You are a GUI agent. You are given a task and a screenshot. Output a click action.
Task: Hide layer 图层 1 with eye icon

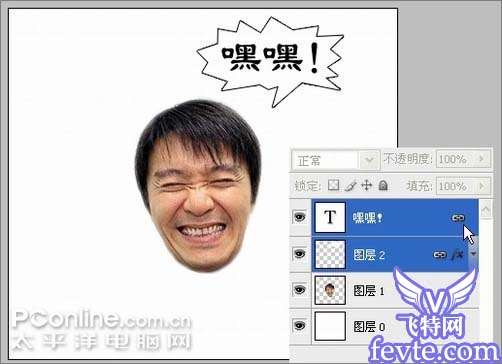[x=300, y=290]
